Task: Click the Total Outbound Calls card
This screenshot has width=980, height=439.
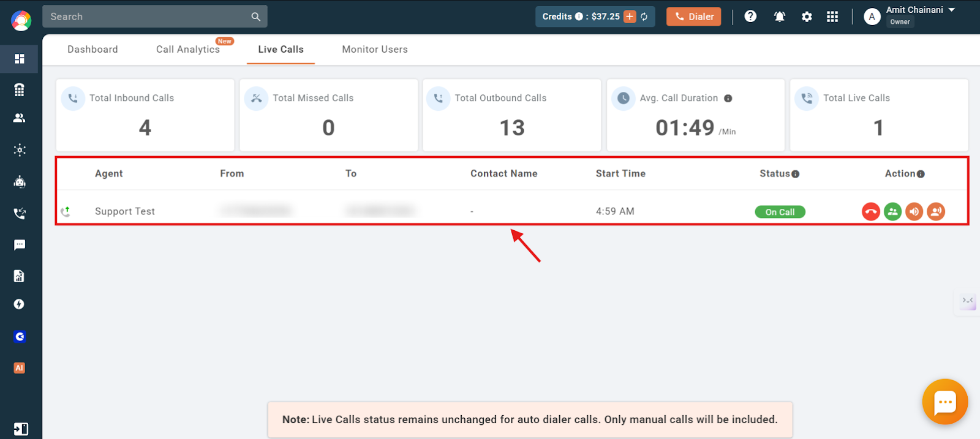Action: tap(512, 115)
